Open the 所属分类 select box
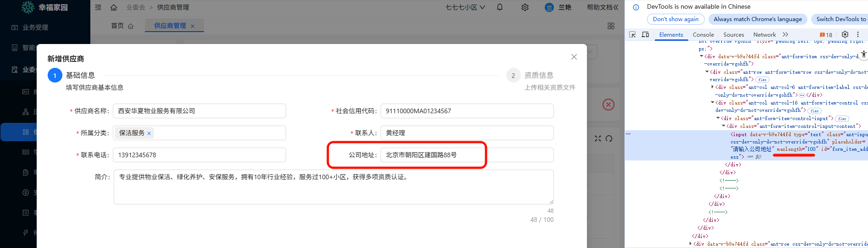868x248 pixels. pos(199,133)
